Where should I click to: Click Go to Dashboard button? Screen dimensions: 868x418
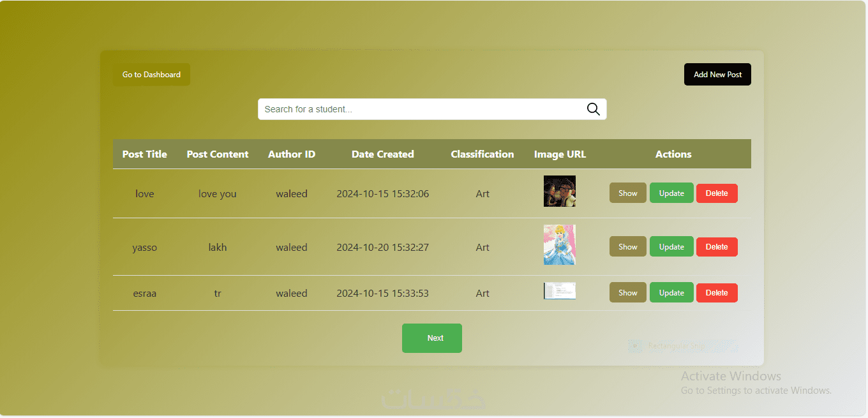(151, 75)
